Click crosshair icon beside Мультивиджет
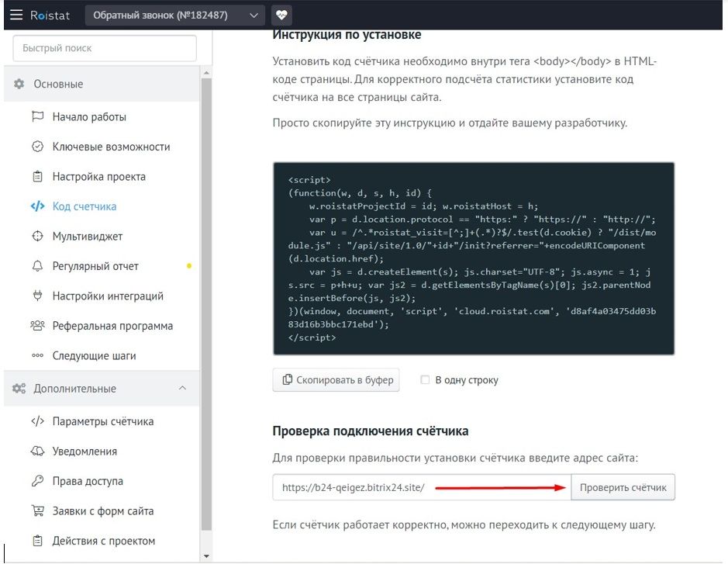Screen dimensions: 728x564 [x=38, y=236]
